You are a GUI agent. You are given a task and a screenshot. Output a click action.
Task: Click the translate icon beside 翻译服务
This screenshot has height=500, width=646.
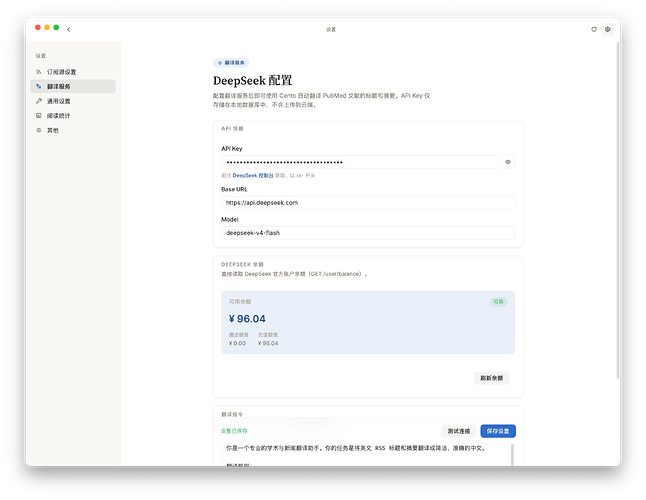click(39, 86)
